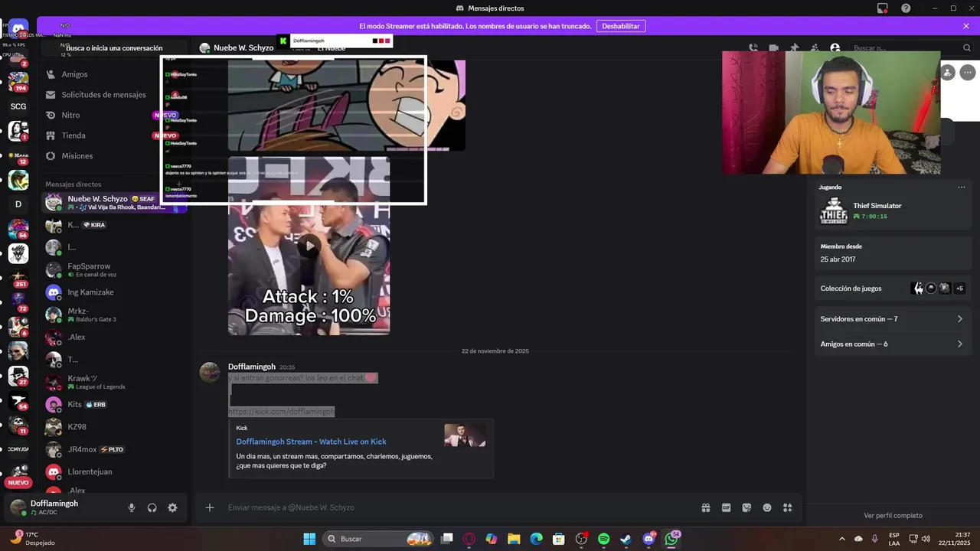Open user settings gear icon

172,507
